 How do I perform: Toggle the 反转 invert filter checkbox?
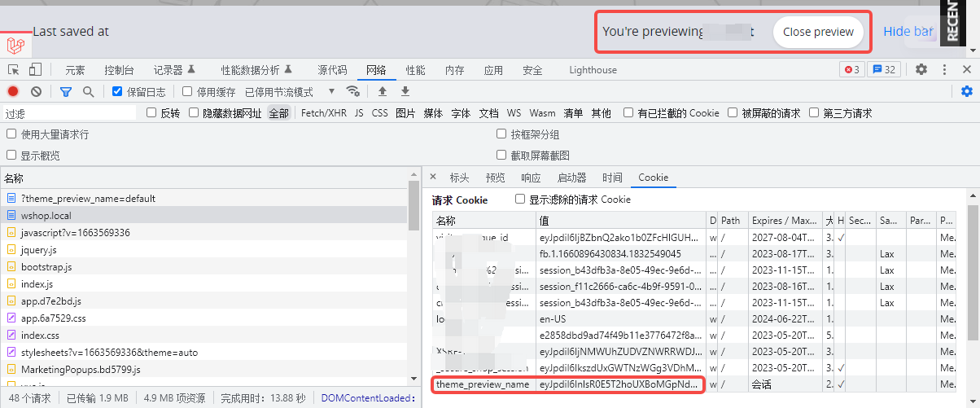(151, 113)
